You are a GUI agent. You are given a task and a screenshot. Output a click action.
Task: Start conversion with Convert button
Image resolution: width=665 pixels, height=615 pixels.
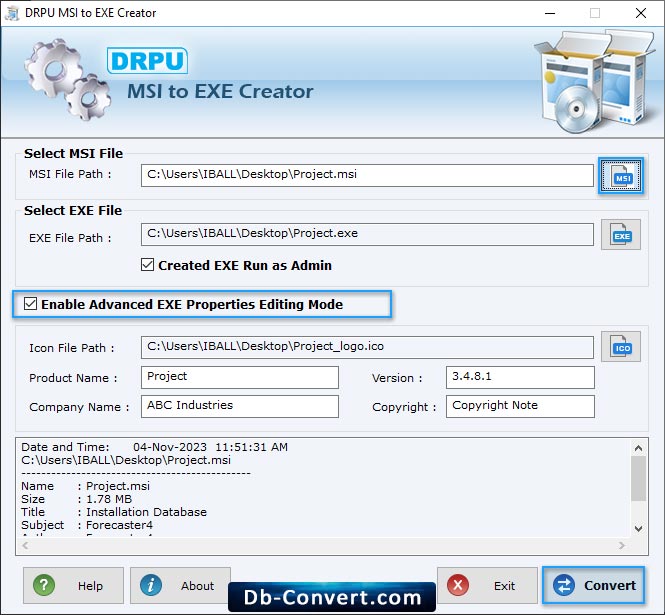pyautogui.click(x=593, y=585)
